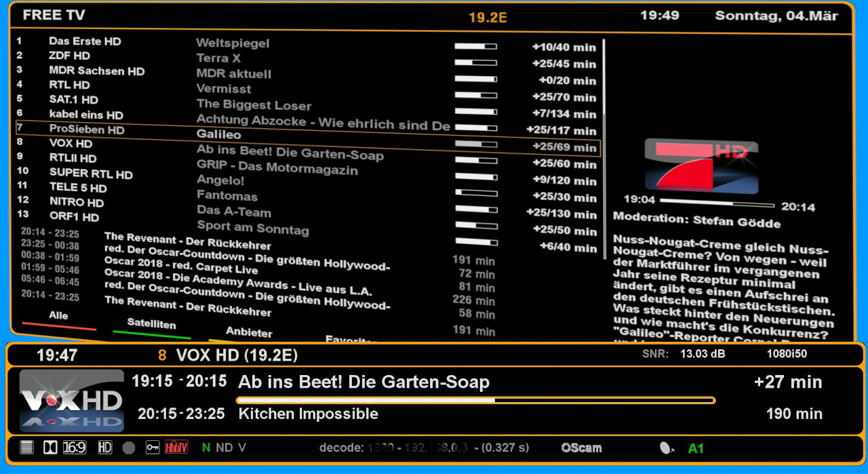This screenshot has width=868, height=474.
Task: Click the OScam softcam label
Action: 581,448
